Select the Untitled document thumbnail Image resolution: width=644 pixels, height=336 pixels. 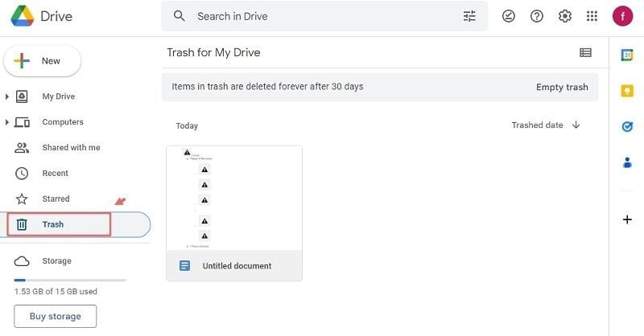pos(234,199)
